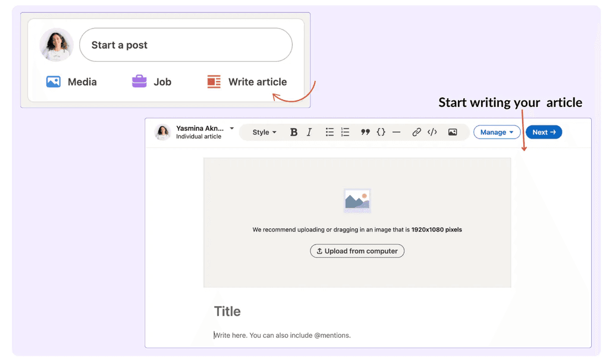The width and height of the screenshot is (609, 364).
Task: Open the Manage dropdown
Action: 497,132
